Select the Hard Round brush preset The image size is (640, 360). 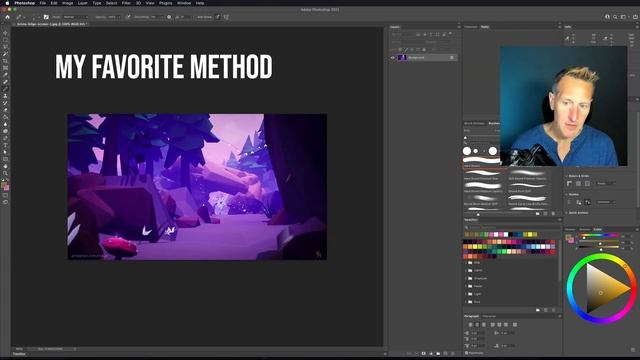pyautogui.click(x=482, y=162)
